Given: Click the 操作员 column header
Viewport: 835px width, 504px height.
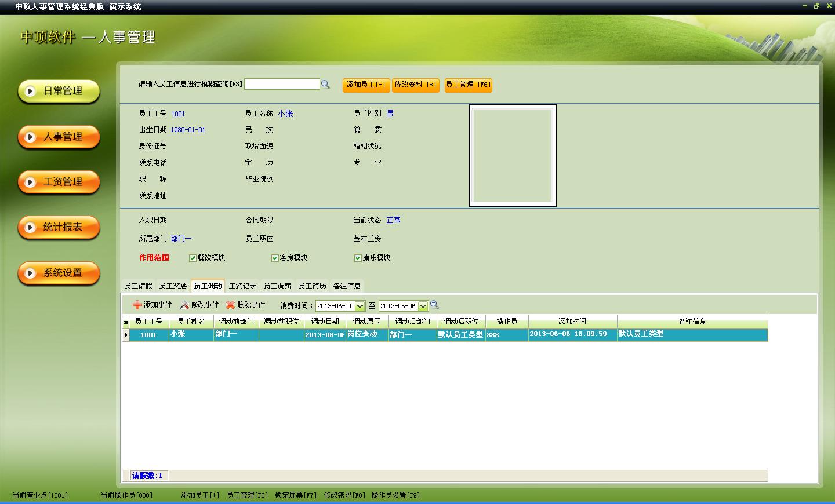Looking at the screenshot, I should (x=507, y=322).
